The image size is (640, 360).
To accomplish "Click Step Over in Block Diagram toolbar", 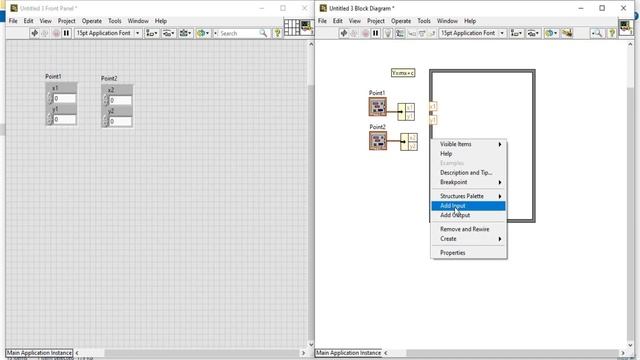I will [x=422, y=33].
